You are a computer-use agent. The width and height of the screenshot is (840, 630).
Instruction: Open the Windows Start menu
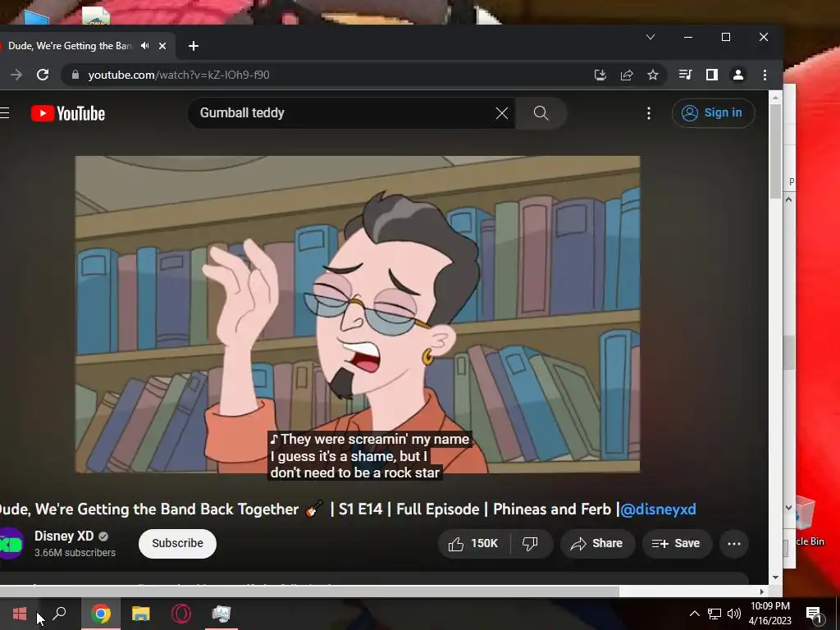point(20,614)
